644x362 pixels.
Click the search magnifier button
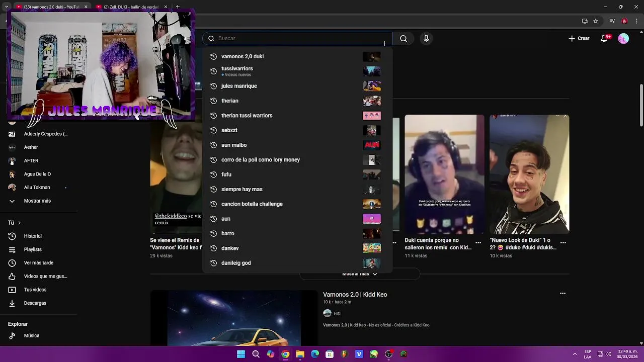click(403, 39)
